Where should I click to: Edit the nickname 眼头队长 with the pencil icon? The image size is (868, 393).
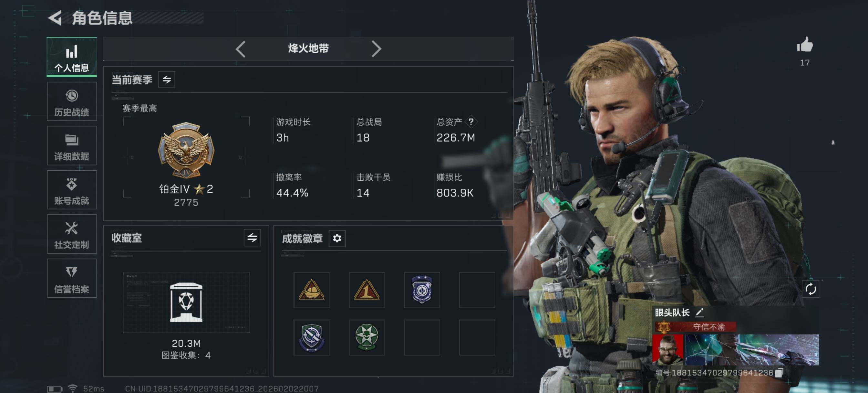(699, 313)
